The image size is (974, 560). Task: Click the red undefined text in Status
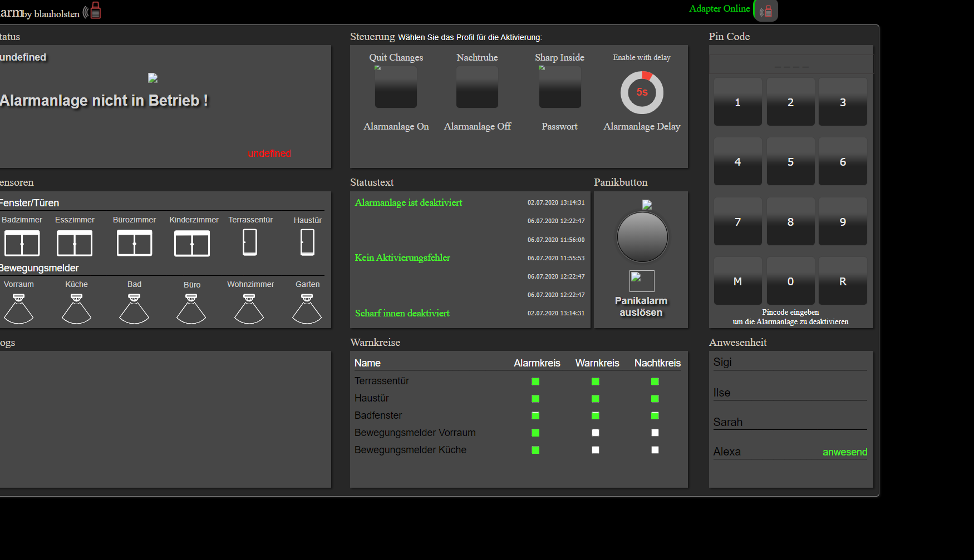tap(269, 153)
